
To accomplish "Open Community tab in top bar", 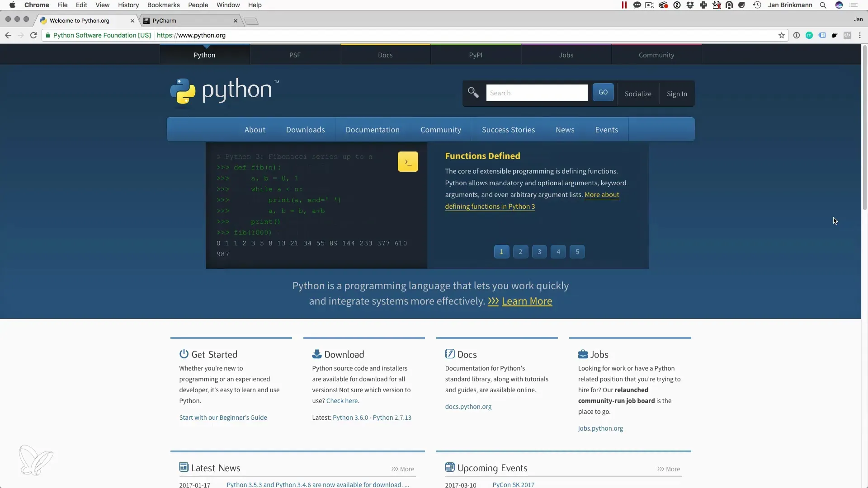I will coord(656,55).
